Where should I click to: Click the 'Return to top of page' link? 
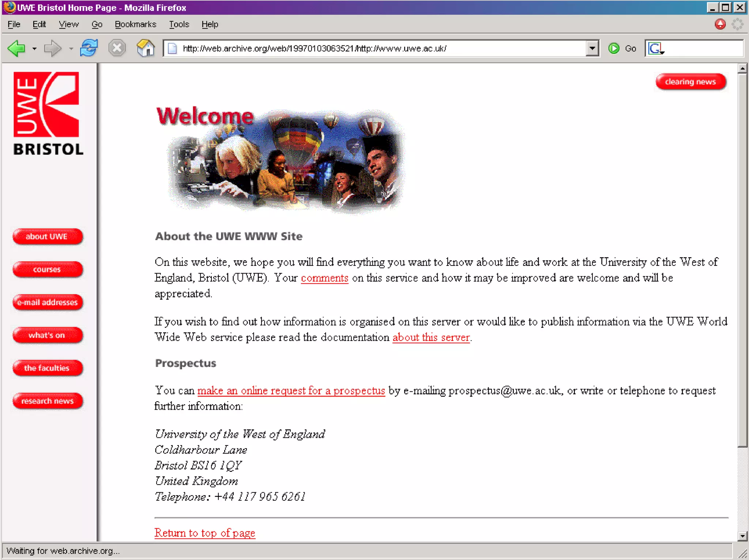[204, 533]
